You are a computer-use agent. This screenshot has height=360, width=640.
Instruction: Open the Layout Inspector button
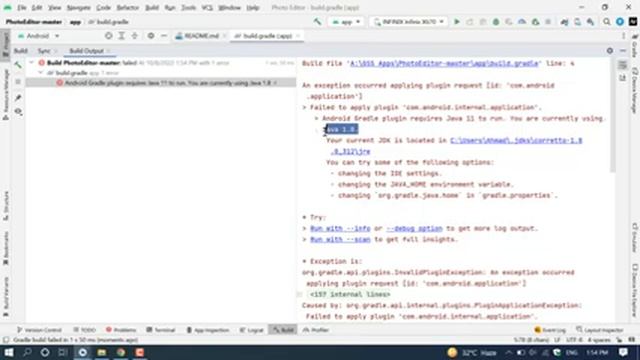coord(600,330)
